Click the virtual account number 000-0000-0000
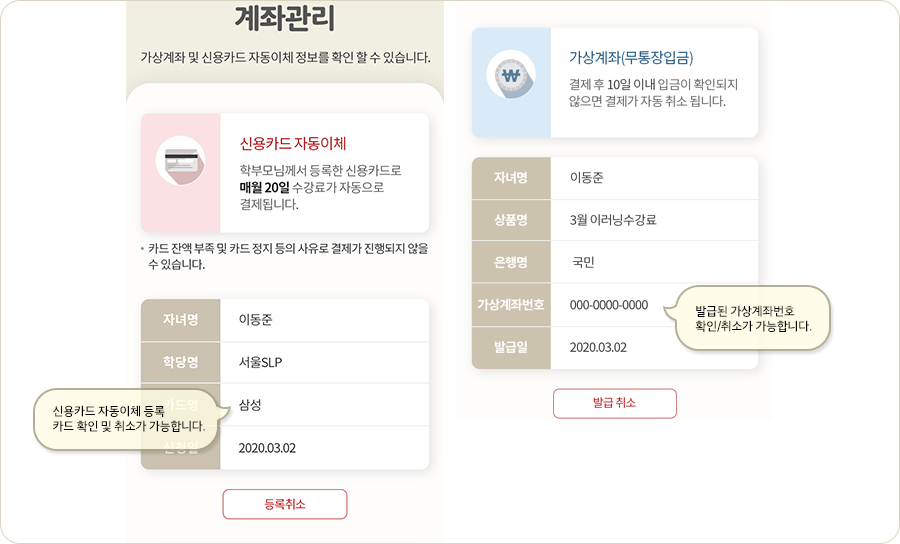900x544 pixels. point(609,305)
